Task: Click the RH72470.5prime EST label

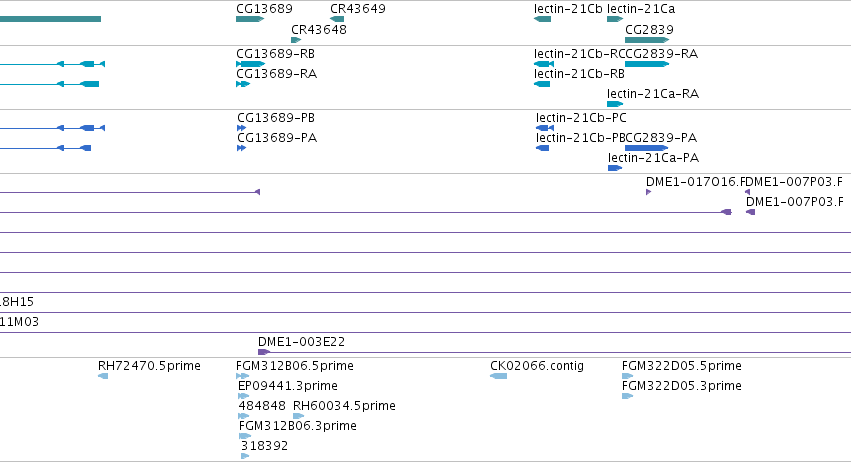Action: coord(149,366)
